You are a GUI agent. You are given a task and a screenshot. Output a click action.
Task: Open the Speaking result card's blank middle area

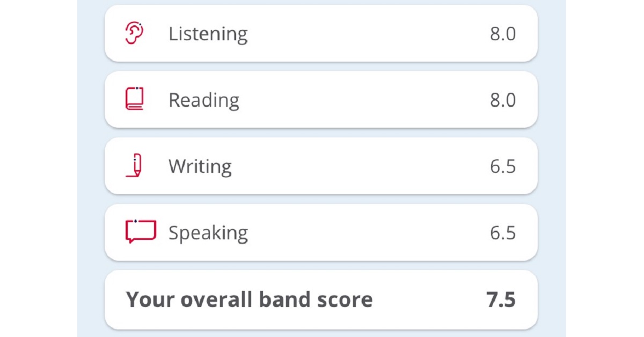click(365, 233)
